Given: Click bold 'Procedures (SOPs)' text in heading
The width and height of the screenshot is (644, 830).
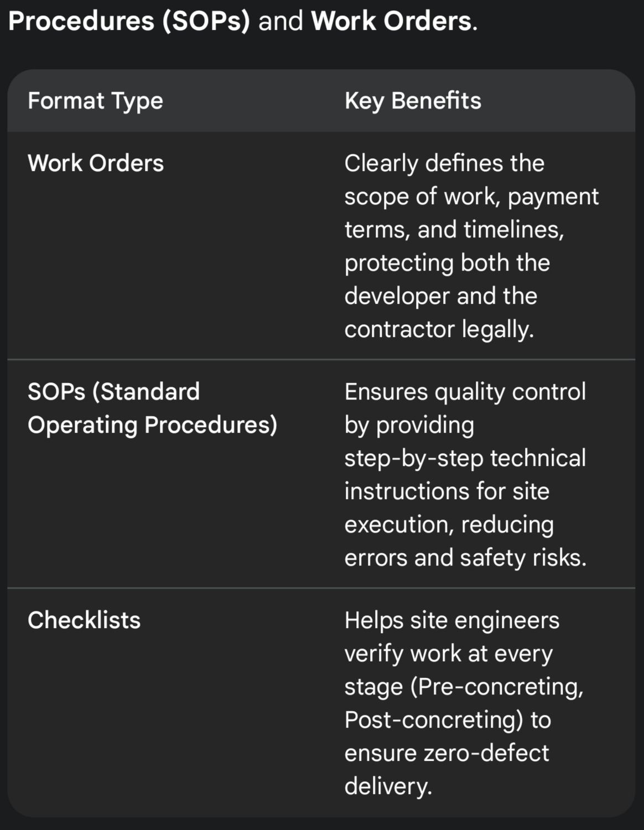Looking at the screenshot, I should (x=129, y=21).
